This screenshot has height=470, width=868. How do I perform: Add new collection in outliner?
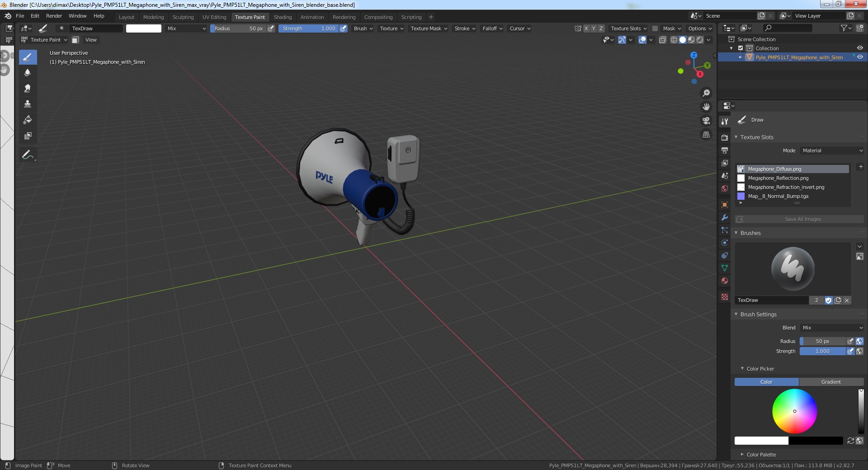click(859, 28)
